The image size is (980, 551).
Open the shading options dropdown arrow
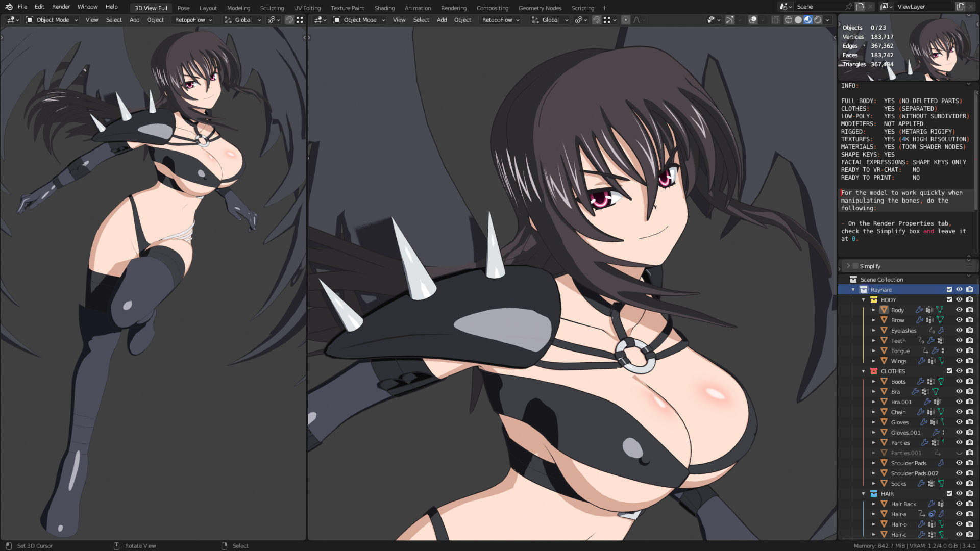827,20
